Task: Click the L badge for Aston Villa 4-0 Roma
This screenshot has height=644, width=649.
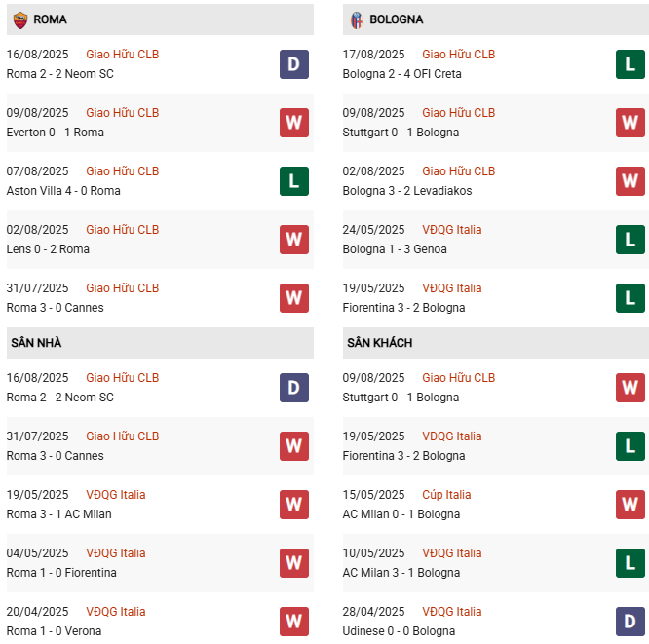Action: pyautogui.click(x=294, y=181)
